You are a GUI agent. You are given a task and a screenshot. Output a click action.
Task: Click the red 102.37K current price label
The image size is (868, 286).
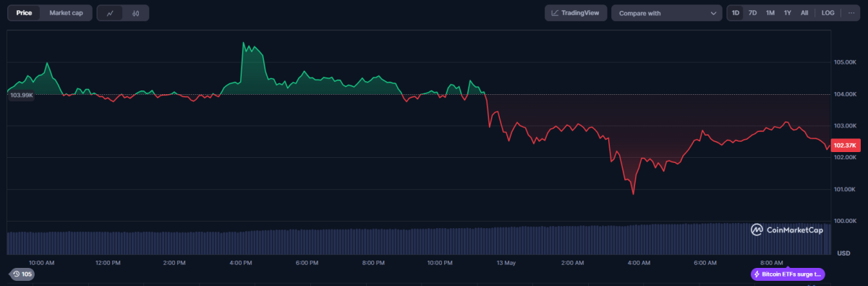point(845,146)
